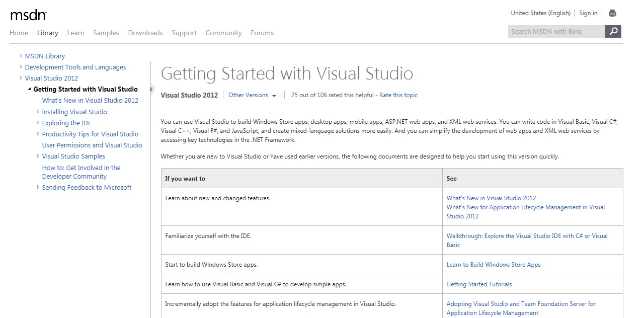The width and height of the screenshot is (644, 318).
Task: Go to the Downloads menu item
Action: pyautogui.click(x=145, y=33)
